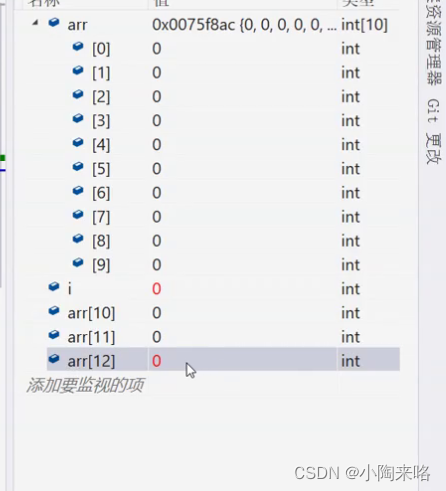Click the int[10] type cell of arr
Image resolution: width=446 pixels, height=491 pixels.
pyautogui.click(x=364, y=25)
